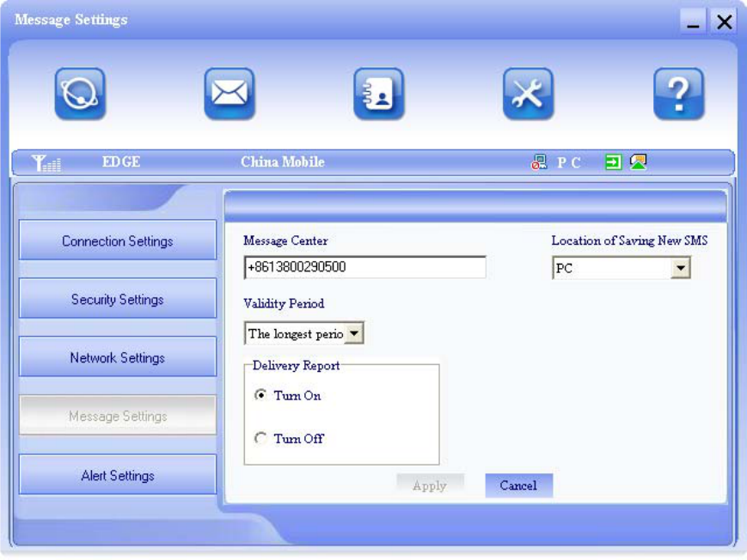Open the internet connection globe icon
Viewport: 747px width, 560px height.
point(80,94)
